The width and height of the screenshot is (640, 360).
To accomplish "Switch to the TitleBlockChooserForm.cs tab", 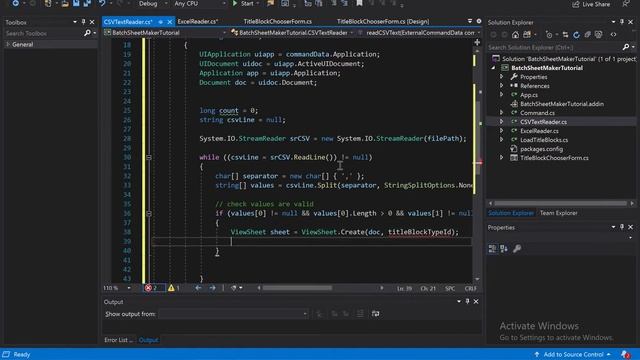I will (x=278, y=22).
